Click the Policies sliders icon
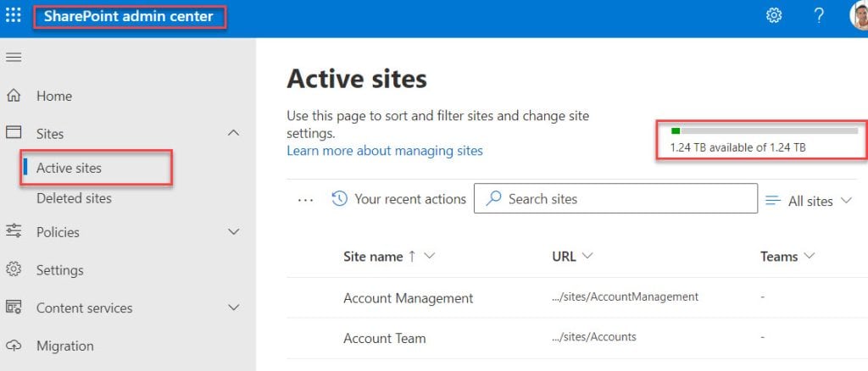 14,231
